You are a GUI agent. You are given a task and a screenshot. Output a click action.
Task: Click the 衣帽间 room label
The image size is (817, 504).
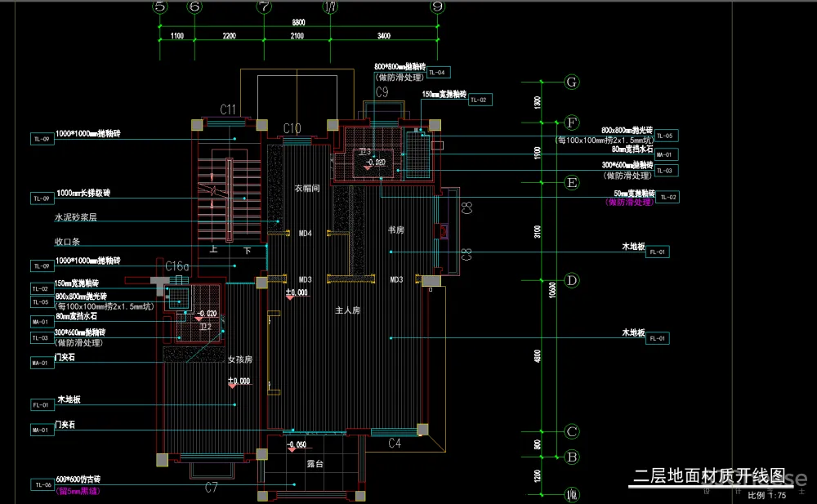tap(305, 189)
